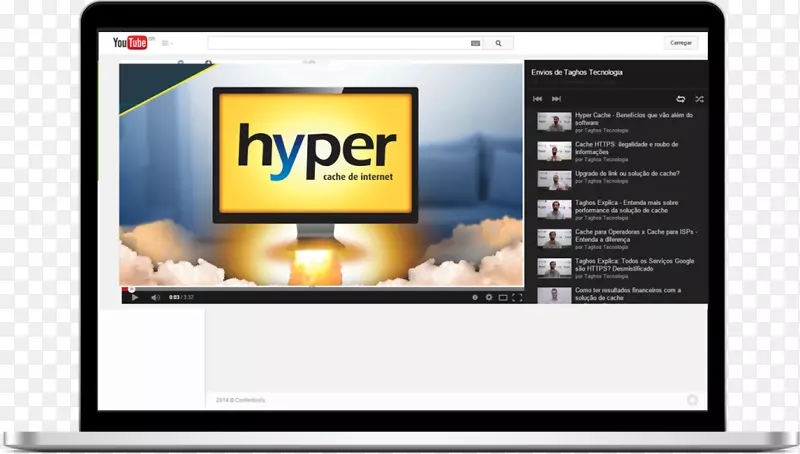Viewport: 800px width, 454px height.
Task: Open 'Upgrade de link ou solução de cache?'
Action: 627,173
